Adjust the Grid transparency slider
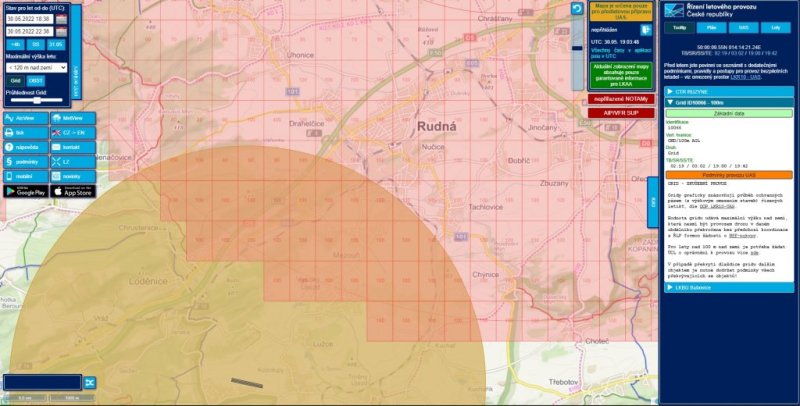Viewport: 800px width, 406px height. click(37, 100)
